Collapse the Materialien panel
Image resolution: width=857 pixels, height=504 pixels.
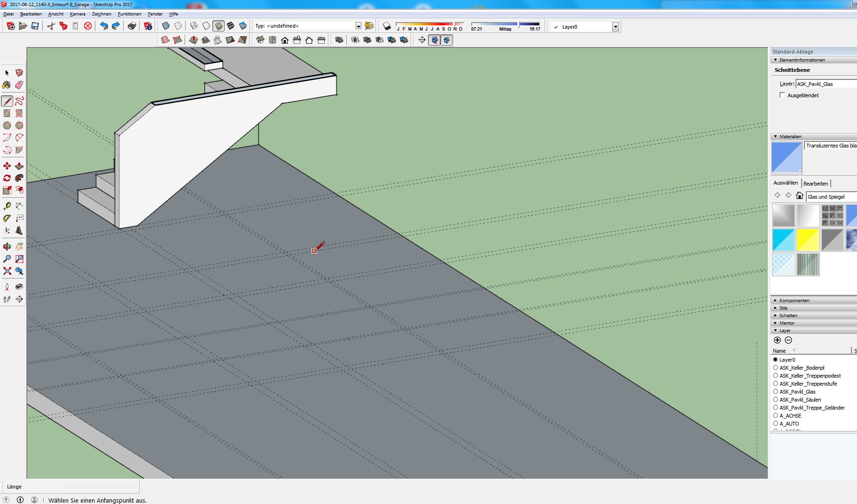(790, 137)
